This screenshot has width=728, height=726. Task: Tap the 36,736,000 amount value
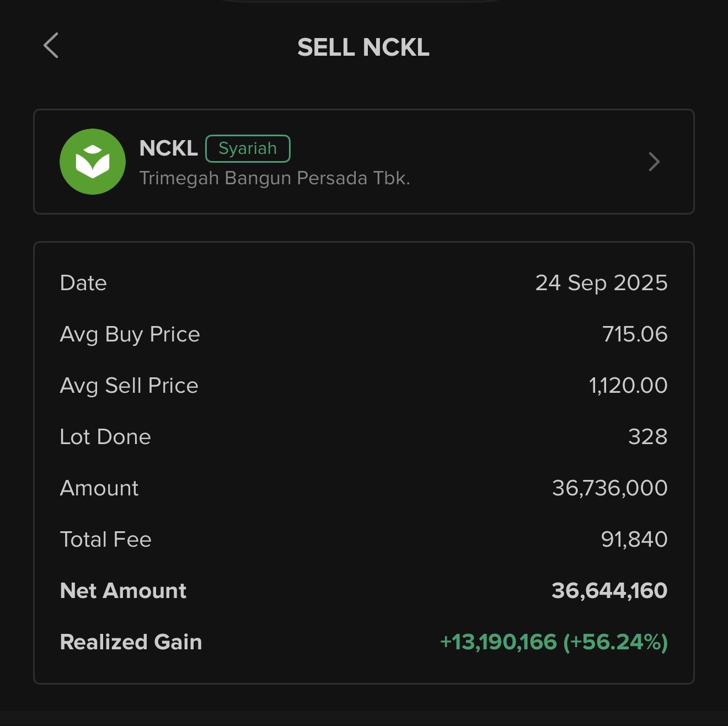coord(609,488)
